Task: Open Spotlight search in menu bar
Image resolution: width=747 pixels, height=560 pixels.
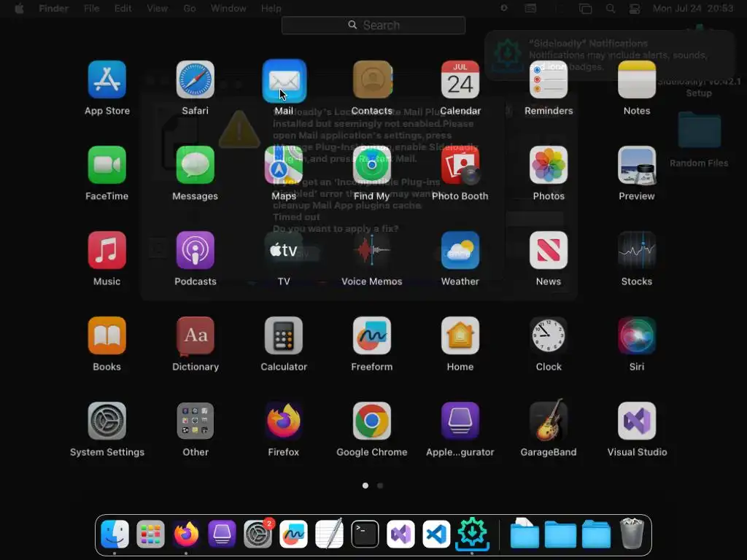Action: pyautogui.click(x=611, y=9)
